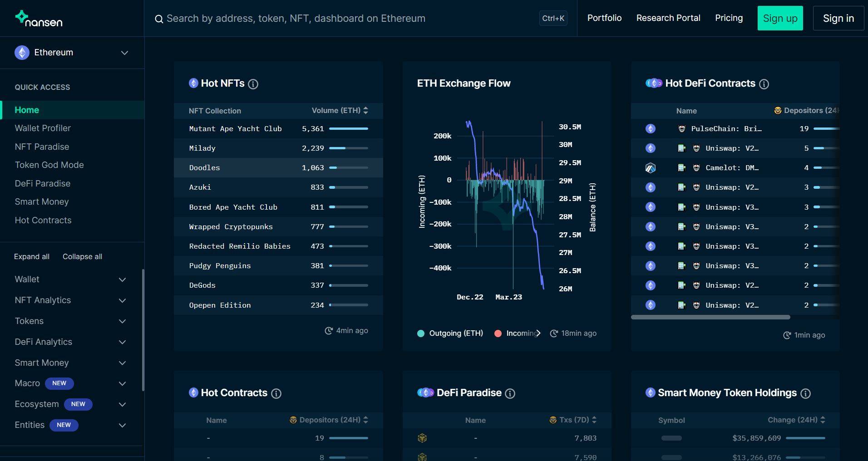
Task: Click Ethereum icon beside Hot NFTs title
Action: tap(193, 83)
